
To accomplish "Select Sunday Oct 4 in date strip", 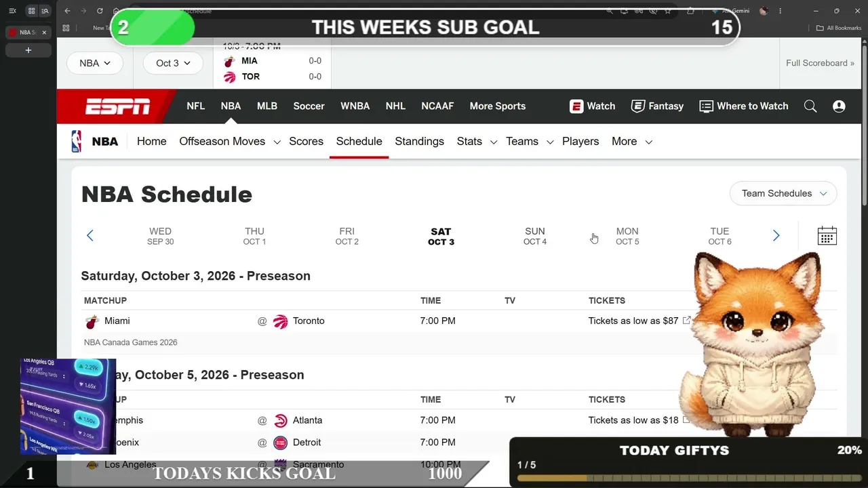I will click(x=535, y=236).
